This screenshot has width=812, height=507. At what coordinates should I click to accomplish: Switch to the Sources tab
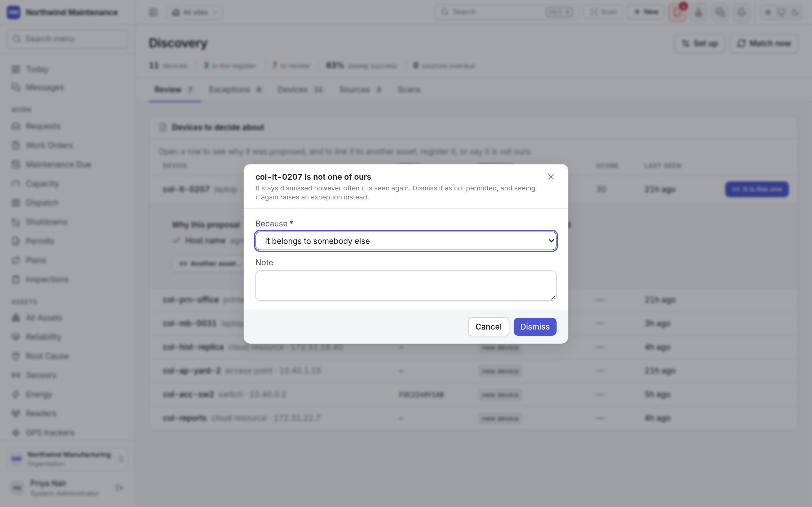pos(360,90)
